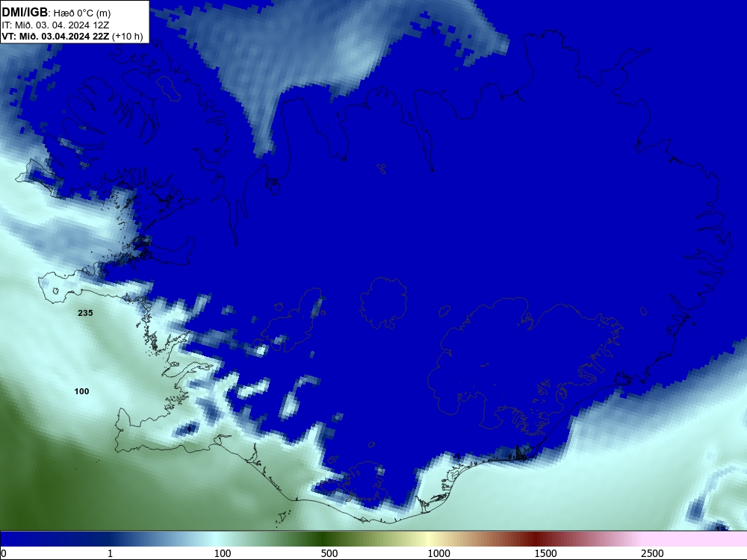Click the pink end of the colorbar
The height and width of the screenshot is (560, 747).
tap(695, 539)
